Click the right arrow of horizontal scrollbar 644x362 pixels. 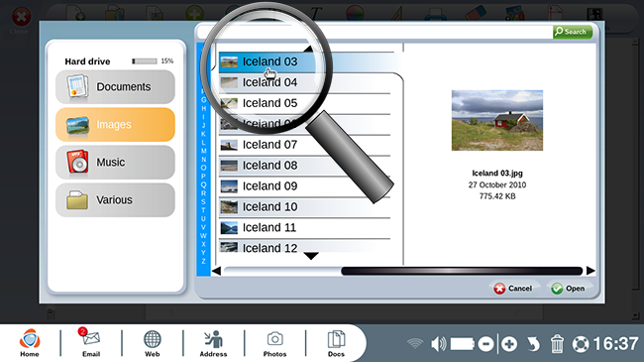[x=590, y=271]
